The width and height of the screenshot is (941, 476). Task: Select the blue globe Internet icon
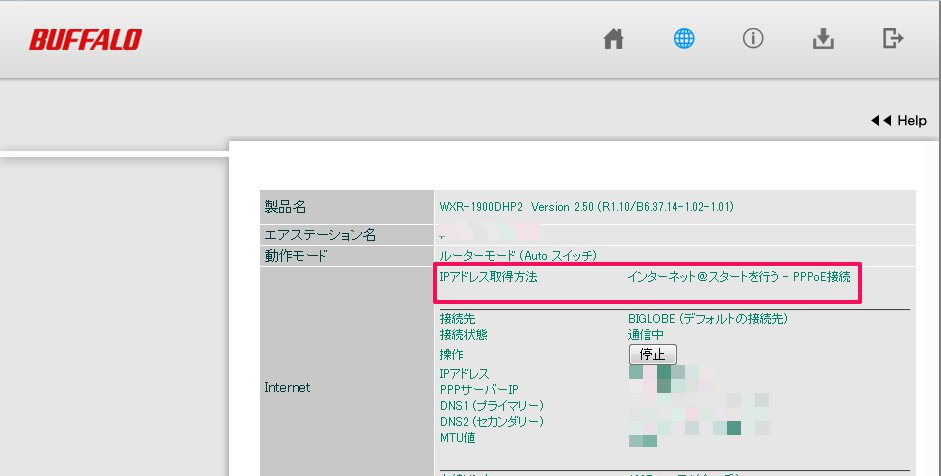click(x=684, y=38)
